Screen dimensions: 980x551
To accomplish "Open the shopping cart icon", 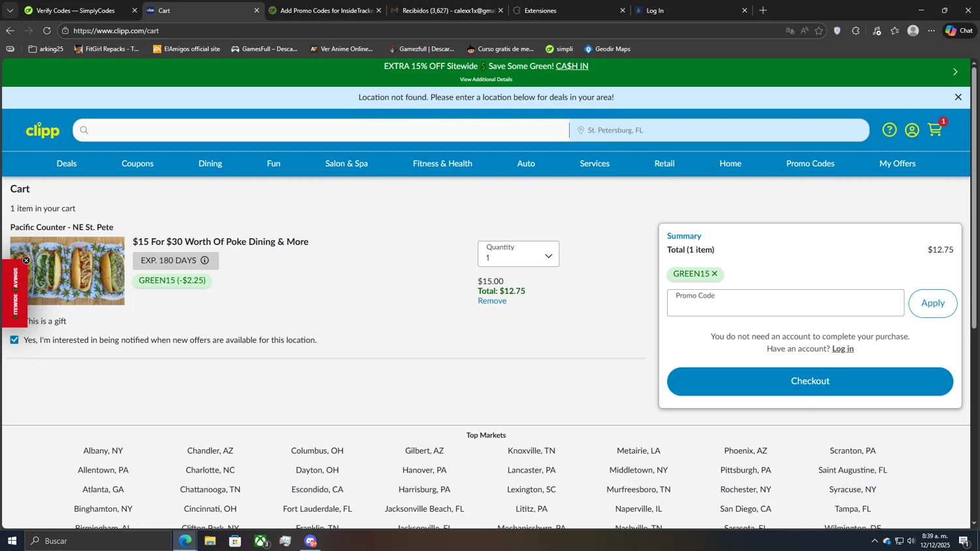I will pos(936,129).
